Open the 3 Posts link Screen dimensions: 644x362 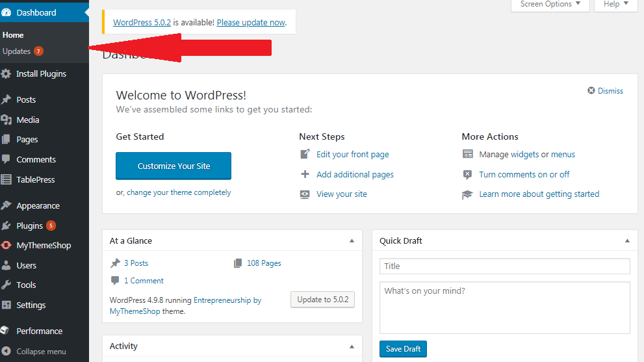coord(136,263)
